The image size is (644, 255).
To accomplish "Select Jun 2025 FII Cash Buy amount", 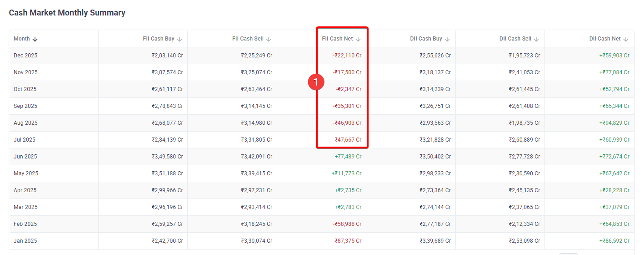I will point(167,157).
